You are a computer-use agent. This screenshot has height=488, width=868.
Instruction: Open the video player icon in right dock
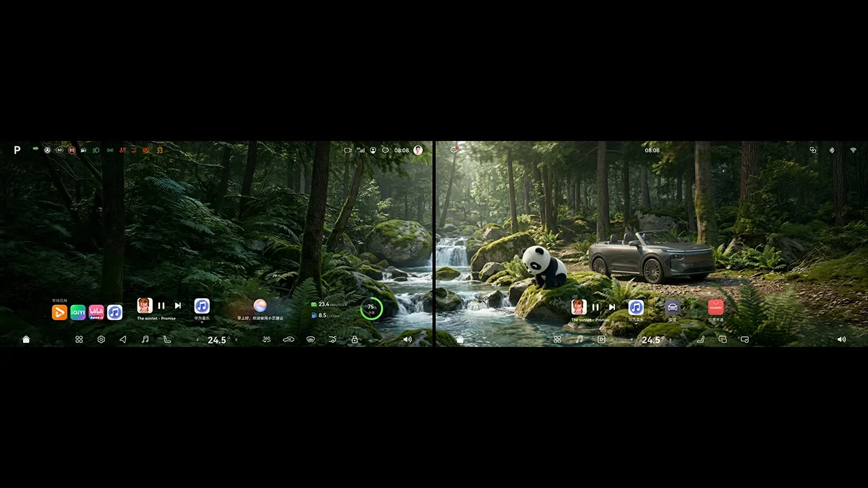[601, 340]
